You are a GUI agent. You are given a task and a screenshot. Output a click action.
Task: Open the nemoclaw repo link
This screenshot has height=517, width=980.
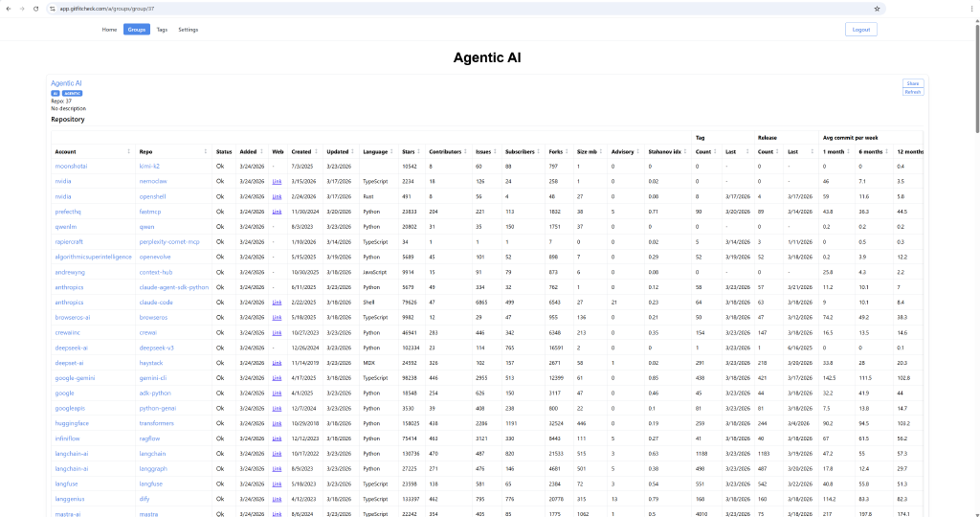153,181
